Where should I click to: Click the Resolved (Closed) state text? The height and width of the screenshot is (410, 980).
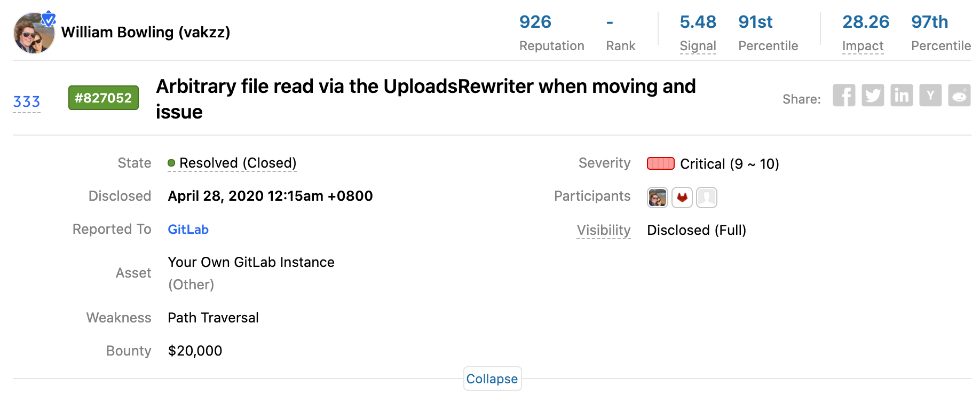point(238,163)
